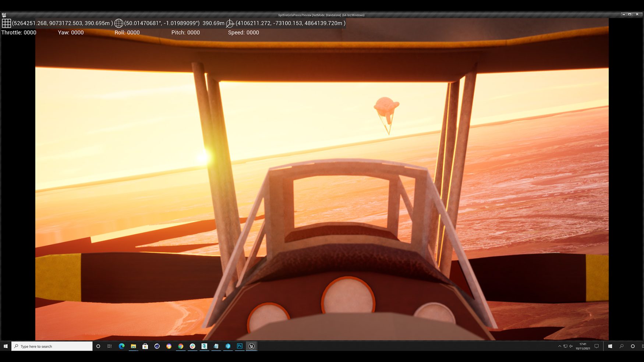Click the 'Type here to search' box
Viewport: 644px width, 362px height.
52,346
